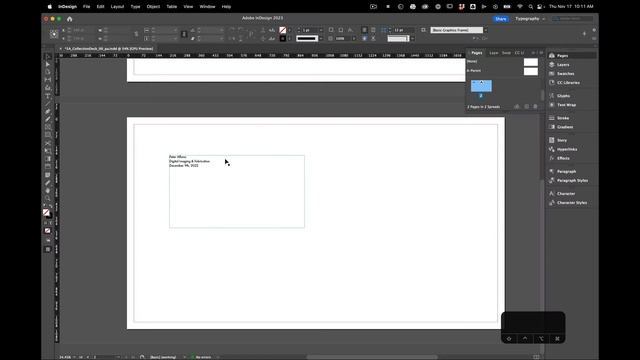
Task: Select the Line tool
Action: (x=48, y=104)
